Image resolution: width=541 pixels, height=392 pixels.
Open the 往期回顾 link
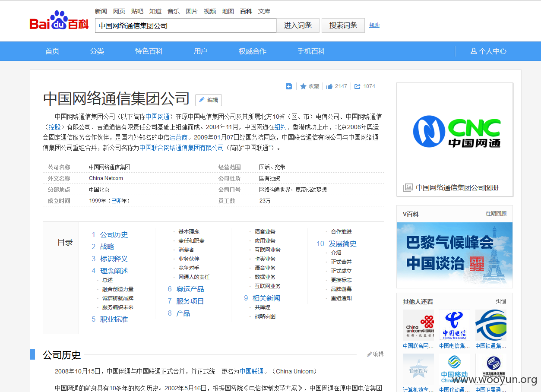tap(496, 214)
